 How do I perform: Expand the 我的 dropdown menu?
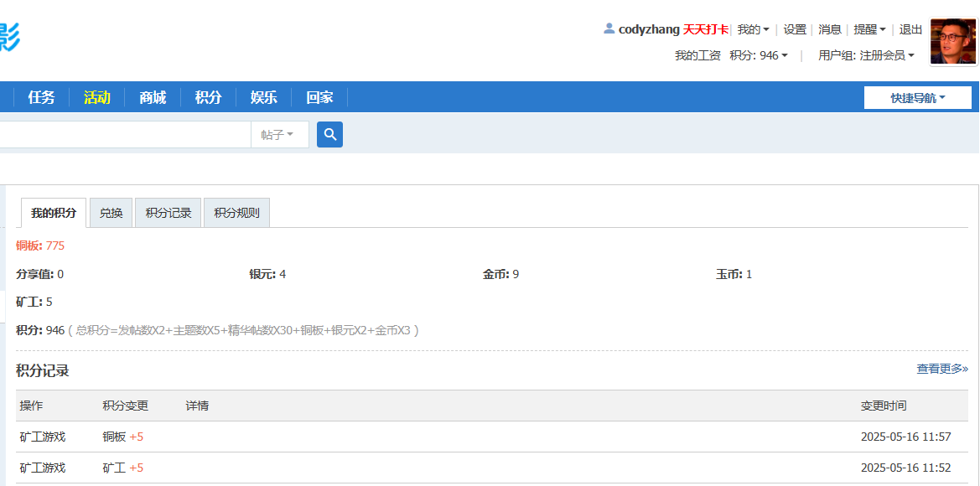[x=753, y=29]
